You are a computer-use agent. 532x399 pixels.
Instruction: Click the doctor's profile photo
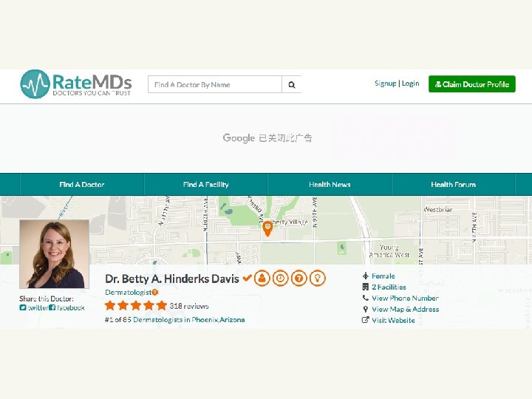click(54, 253)
